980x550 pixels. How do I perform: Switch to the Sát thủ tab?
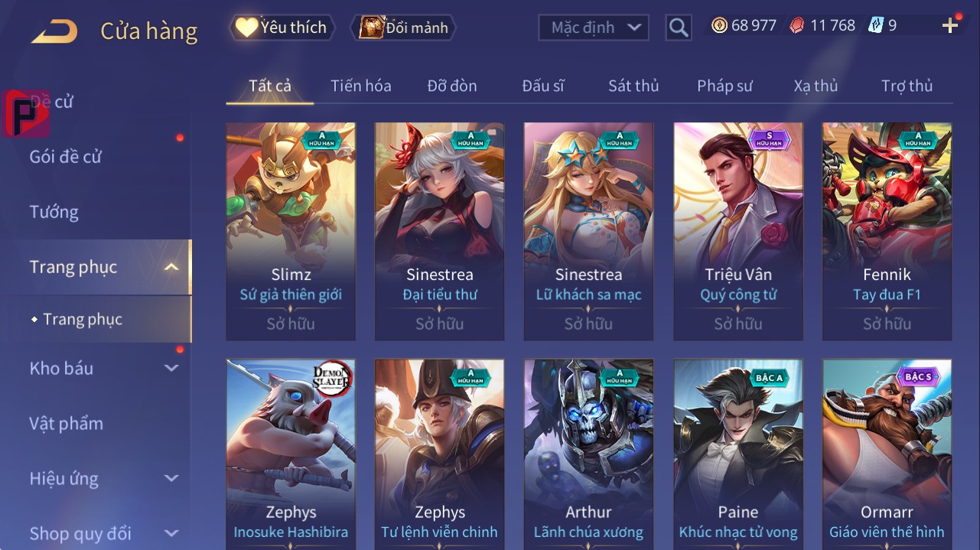pyautogui.click(x=633, y=86)
